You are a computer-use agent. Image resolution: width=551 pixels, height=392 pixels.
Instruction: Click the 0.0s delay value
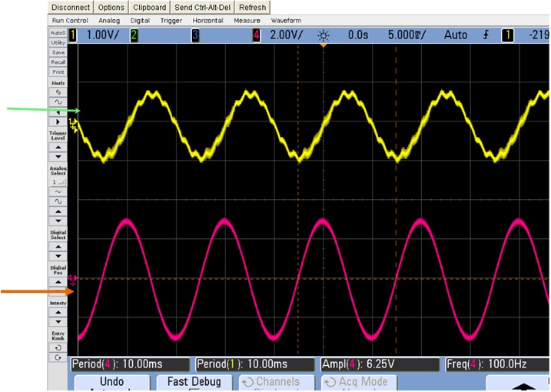[x=358, y=35]
